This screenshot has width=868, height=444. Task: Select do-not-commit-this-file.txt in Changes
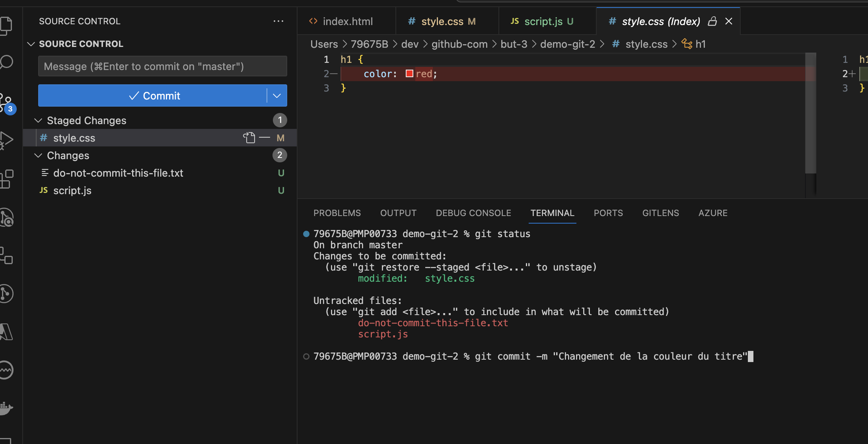point(160,173)
